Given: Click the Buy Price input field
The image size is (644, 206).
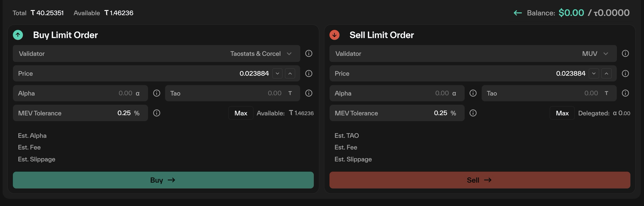Looking at the screenshot, I should click(157, 73).
